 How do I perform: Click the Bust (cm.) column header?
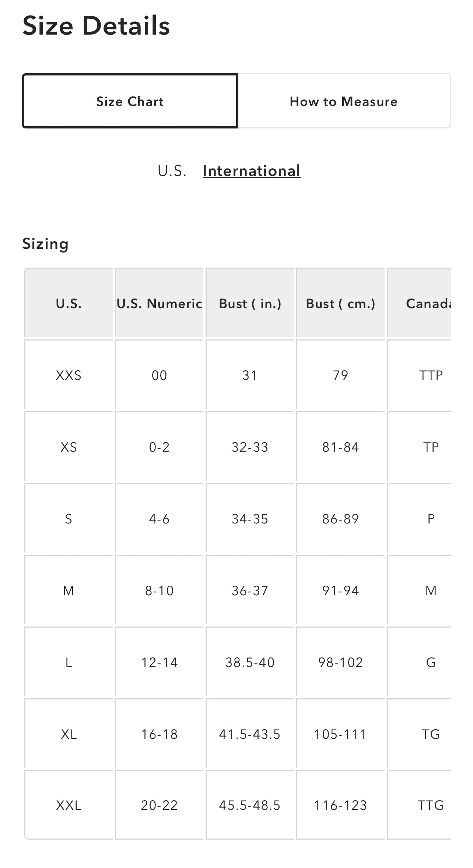point(340,303)
